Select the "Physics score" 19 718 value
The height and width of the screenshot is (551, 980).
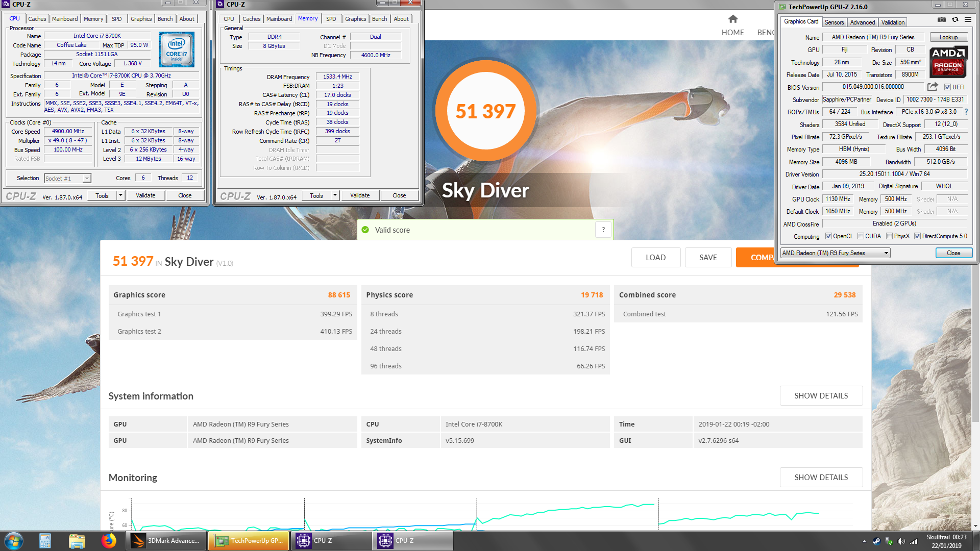[592, 295]
